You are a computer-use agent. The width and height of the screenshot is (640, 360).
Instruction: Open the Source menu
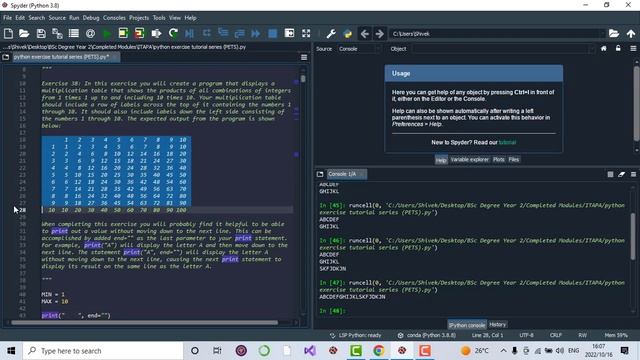(57, 18)
